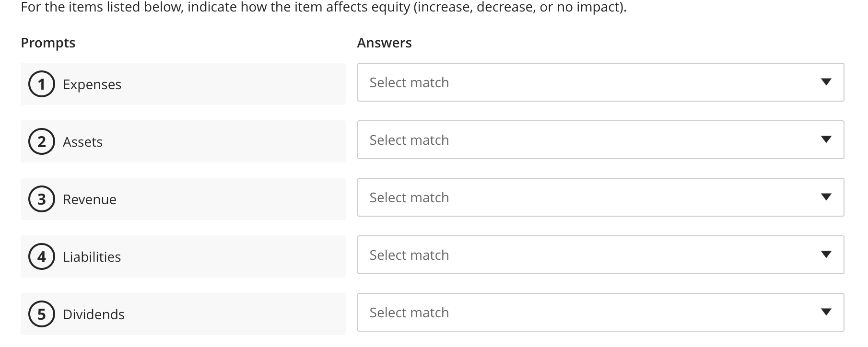Click the triangle on the Dividends dropdown

click(826, 312)
